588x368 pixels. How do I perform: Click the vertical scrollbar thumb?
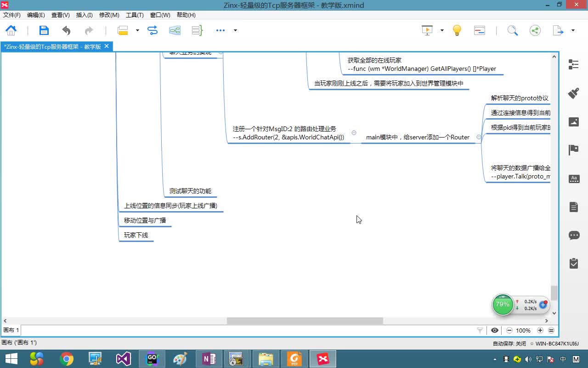554,293
